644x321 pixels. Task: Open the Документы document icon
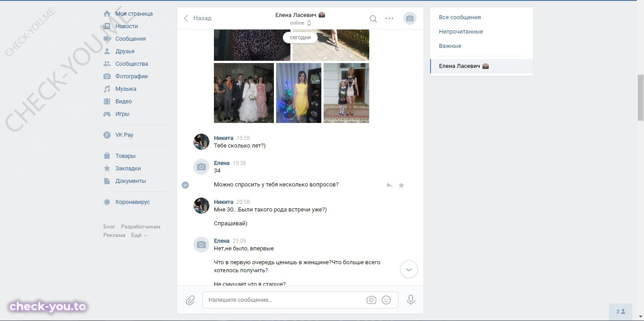107,181
